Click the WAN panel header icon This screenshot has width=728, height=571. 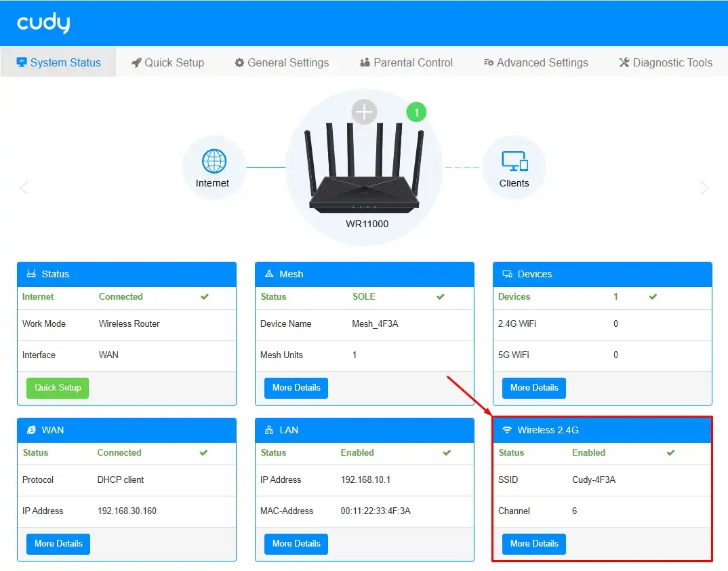[x=31, y=430]
